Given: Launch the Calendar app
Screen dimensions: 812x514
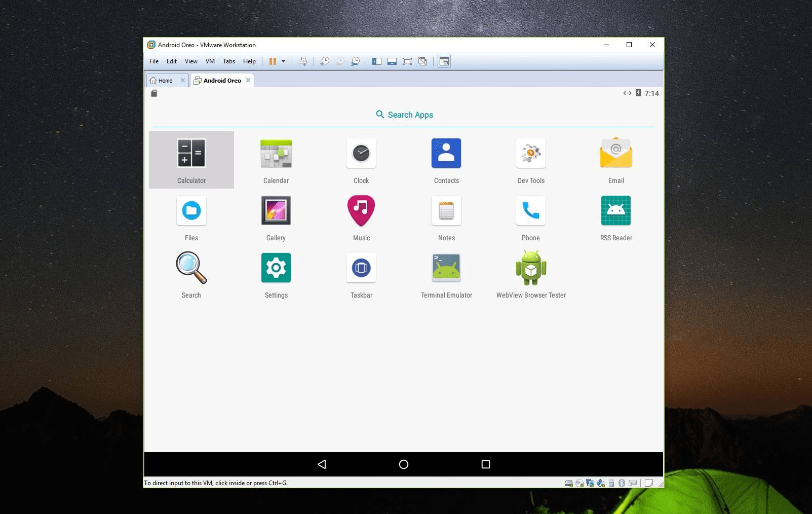Looking at the screenshot, I should [x=276, y=160].
